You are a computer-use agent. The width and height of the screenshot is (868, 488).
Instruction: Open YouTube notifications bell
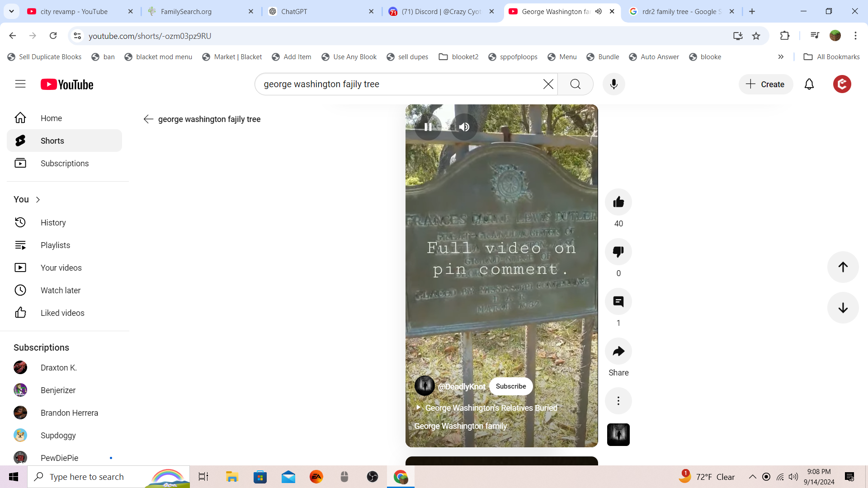click(809, 84)
